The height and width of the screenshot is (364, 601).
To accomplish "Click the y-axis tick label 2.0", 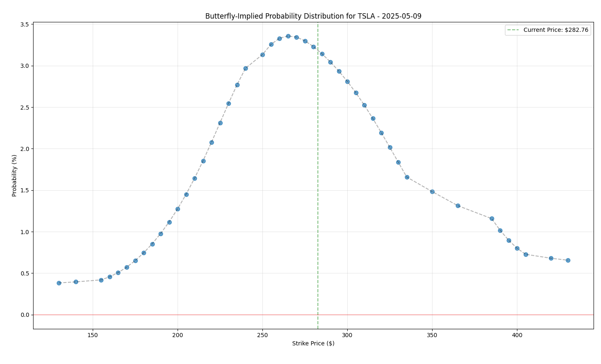I will tap(25, 149).
